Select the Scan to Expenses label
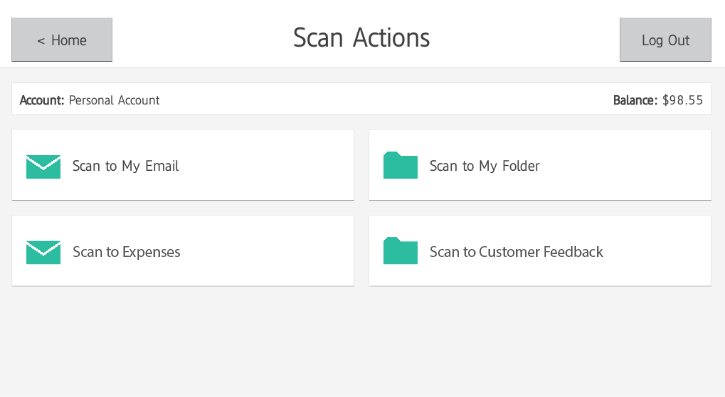The height and width of the screenshot is (397, 725). (126, 252)
